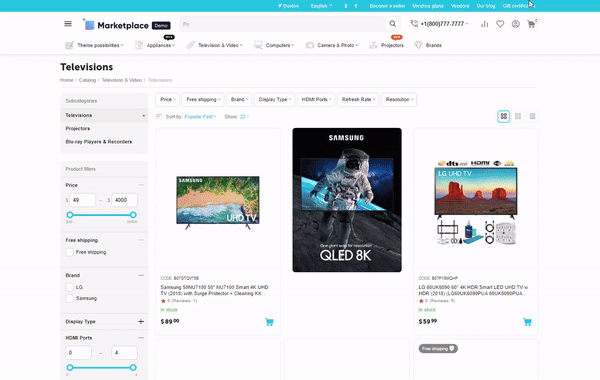Screen dimensions: 600x380
Task: Go to Home breadcrumb
Action: coord(67,80)
